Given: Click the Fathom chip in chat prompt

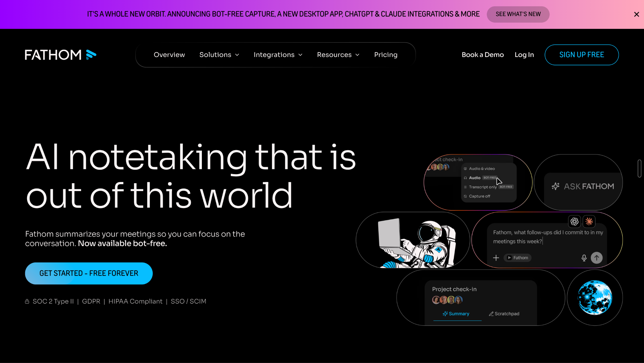Looking at the screenshot, I should (518, 258).
